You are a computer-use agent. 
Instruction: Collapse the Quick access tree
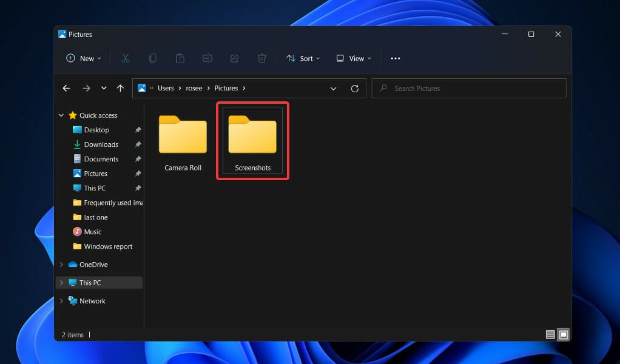pyautogui.click(x=61, y=115)
